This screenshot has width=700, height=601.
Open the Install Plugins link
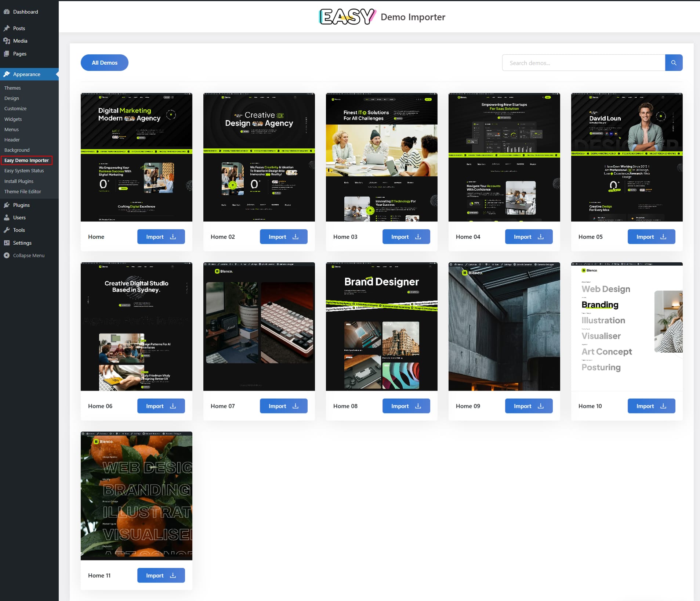(x=19, y=181)
